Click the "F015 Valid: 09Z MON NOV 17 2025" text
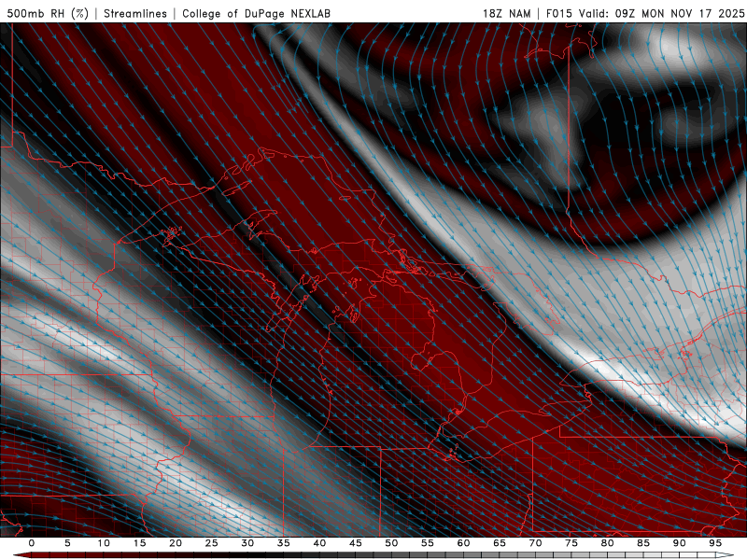Viewport: 747px width, 560px height. [x=644, y=13]
